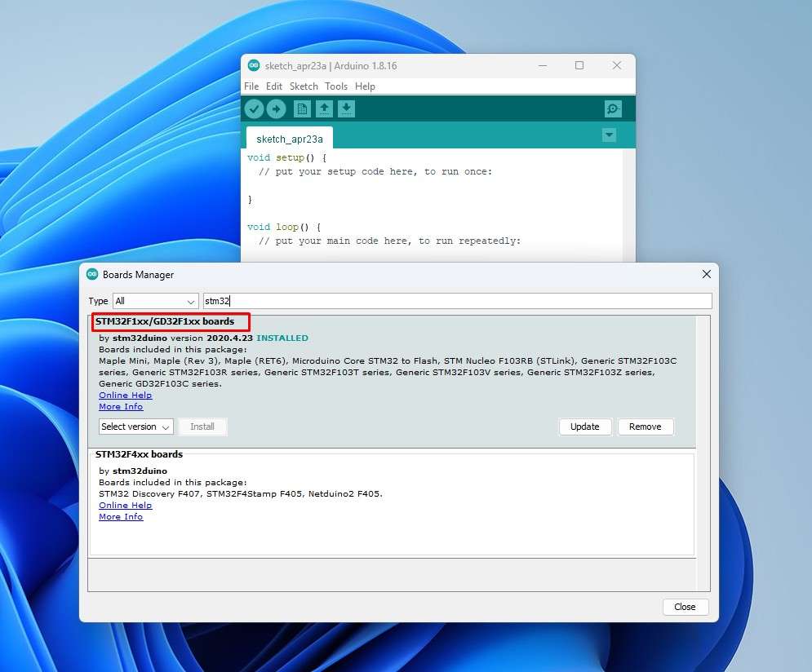Click the Arduino logo in Boards Manager title
This screenshot has width=812, height=672.
click(92, 275)
